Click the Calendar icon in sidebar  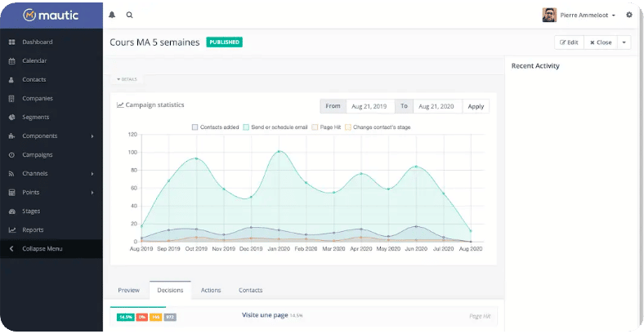point(11,60)
